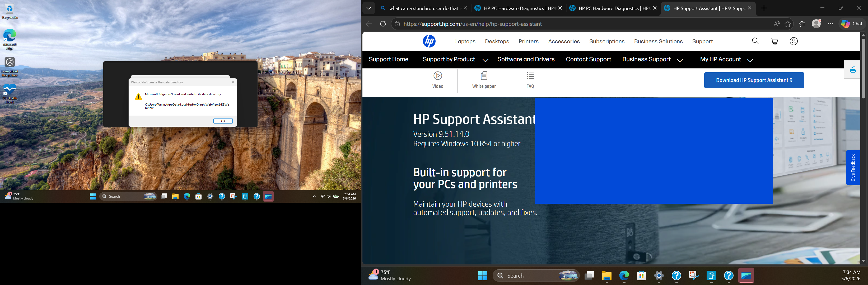Open the FAQ list icon
Image resolution: width=868 pixels, height=285 pixels.
click(530, 76)
